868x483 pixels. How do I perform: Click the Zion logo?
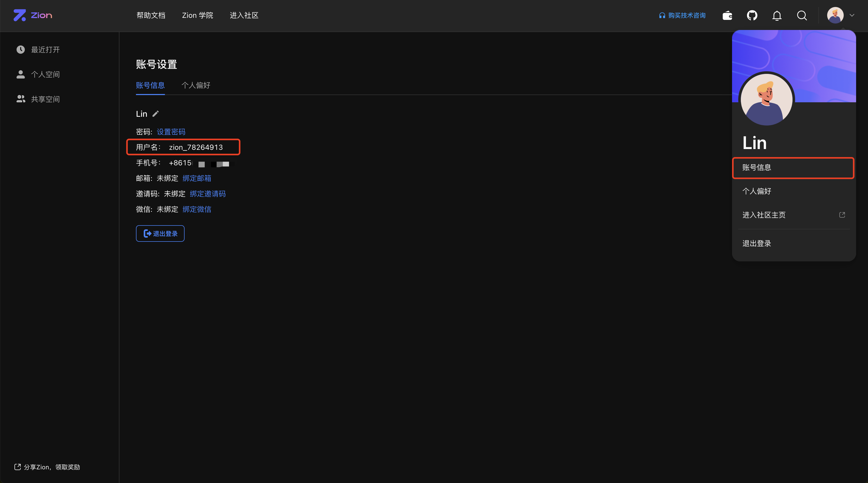pyautogui.click(x=33, y=15)
